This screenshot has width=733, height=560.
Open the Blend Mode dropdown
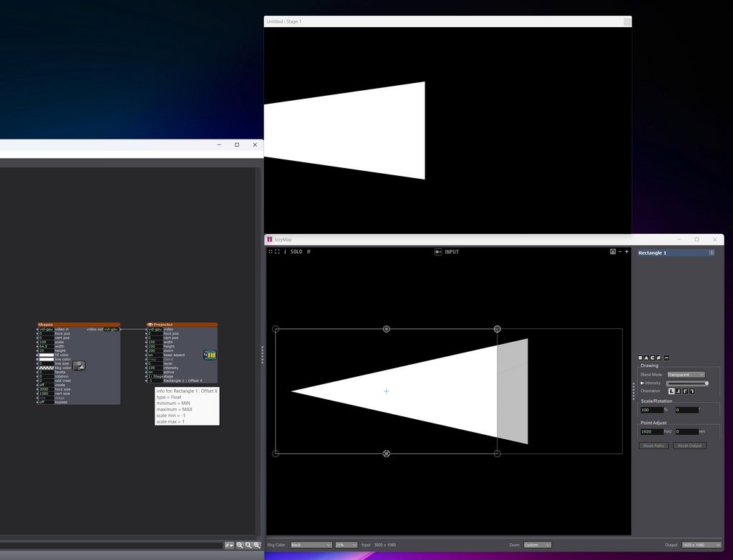tap(686, 375)
